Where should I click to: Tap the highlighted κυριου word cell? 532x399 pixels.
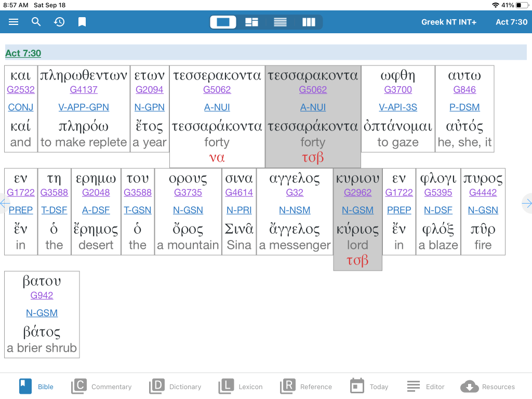click(357, 219)
